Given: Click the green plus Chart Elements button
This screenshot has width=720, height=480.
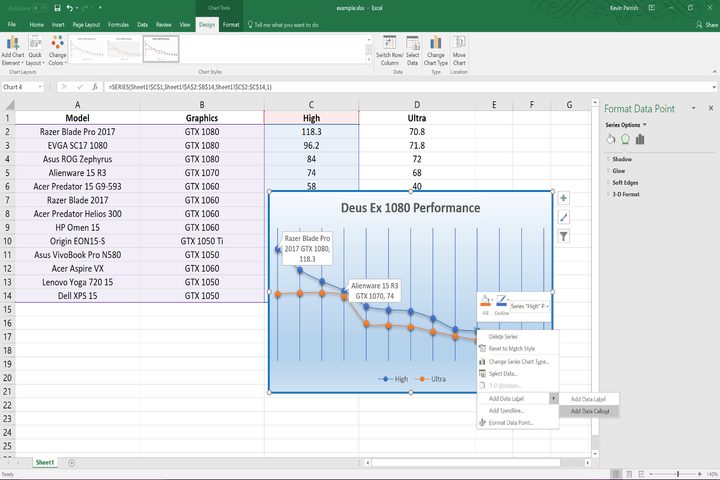Looking at the screenshot, I should (563, 198).
